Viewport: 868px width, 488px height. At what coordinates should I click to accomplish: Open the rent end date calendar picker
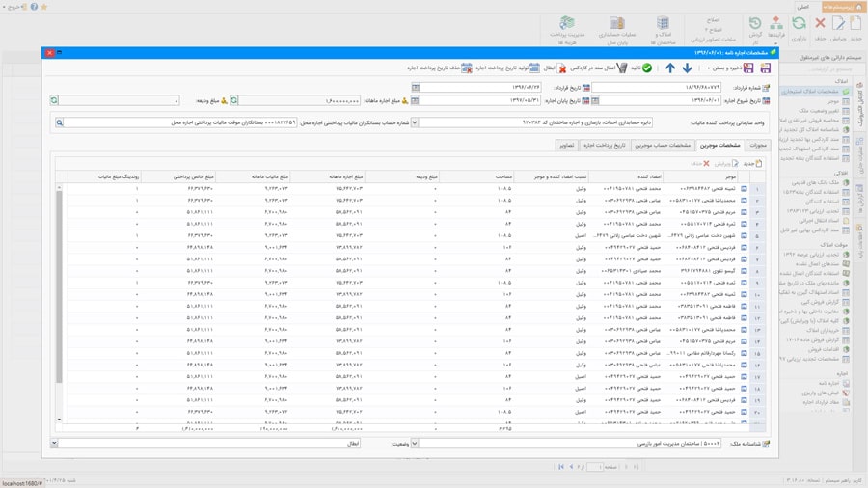416,100
